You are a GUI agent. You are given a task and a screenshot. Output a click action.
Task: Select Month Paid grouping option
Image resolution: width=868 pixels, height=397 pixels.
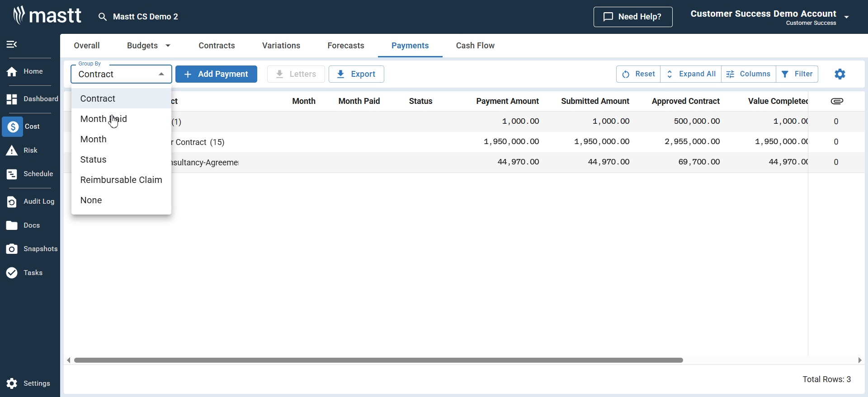point(121,119)
